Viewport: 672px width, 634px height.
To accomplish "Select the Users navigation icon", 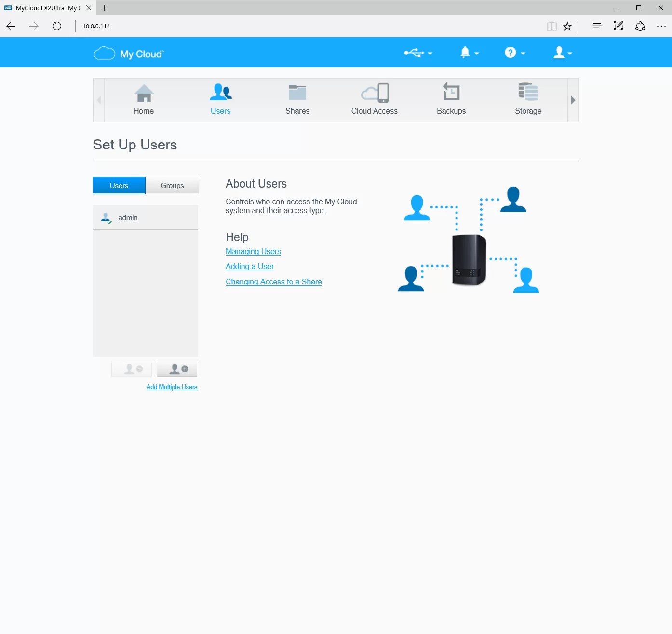I will tap(220, 100).
